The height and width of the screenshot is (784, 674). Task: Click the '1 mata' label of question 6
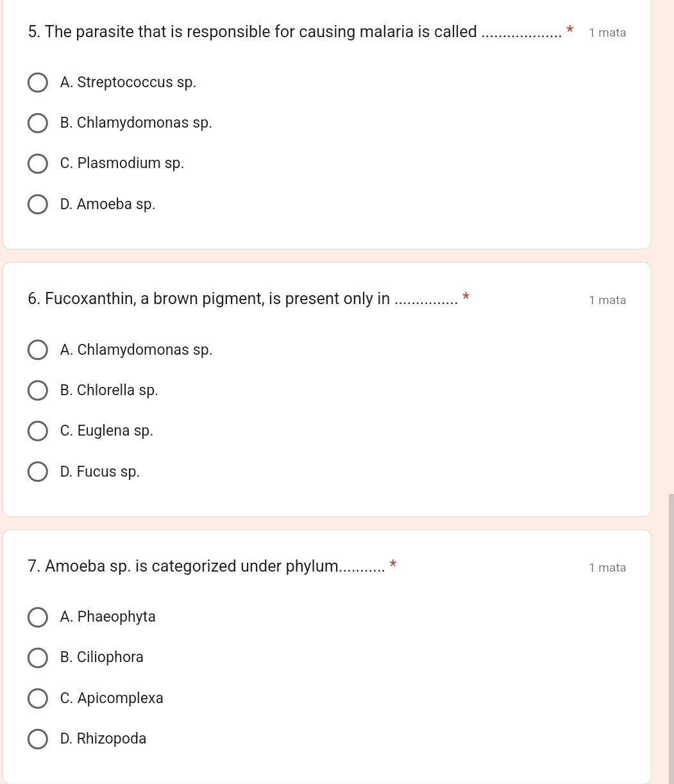coord(607,300)
